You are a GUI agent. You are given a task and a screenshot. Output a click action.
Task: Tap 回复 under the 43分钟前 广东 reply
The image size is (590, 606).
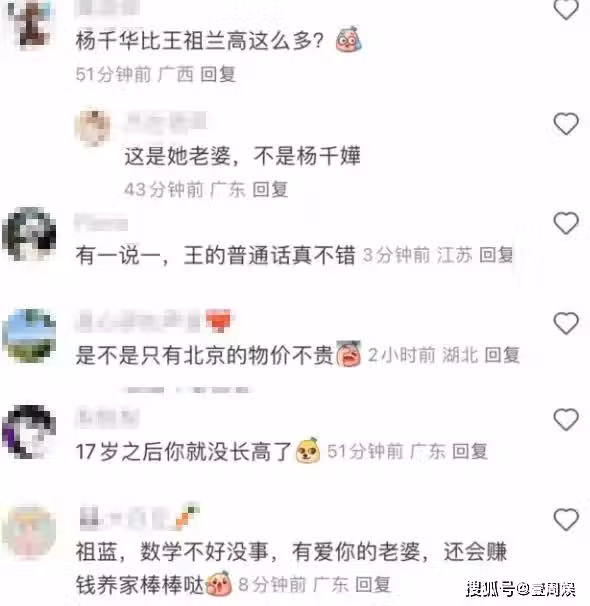pyautogui.click(x=270, y=189)
